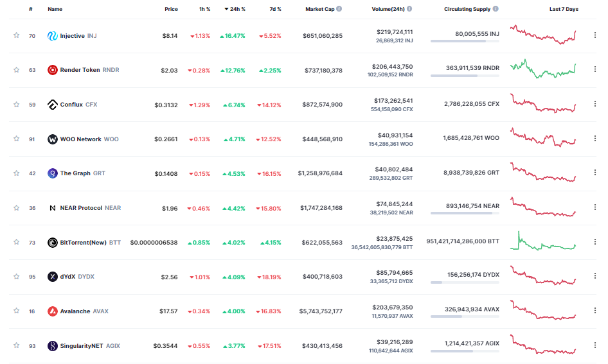Click Injective circulating supply progress bar

tap(465, 41)
